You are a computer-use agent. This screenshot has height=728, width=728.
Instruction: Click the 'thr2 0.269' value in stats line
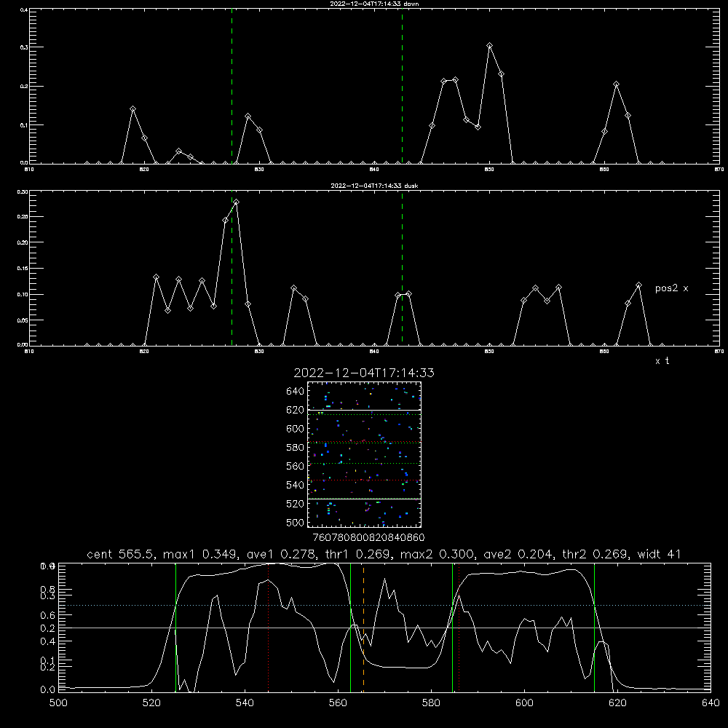pyautogui.click(x=596, y=554)
